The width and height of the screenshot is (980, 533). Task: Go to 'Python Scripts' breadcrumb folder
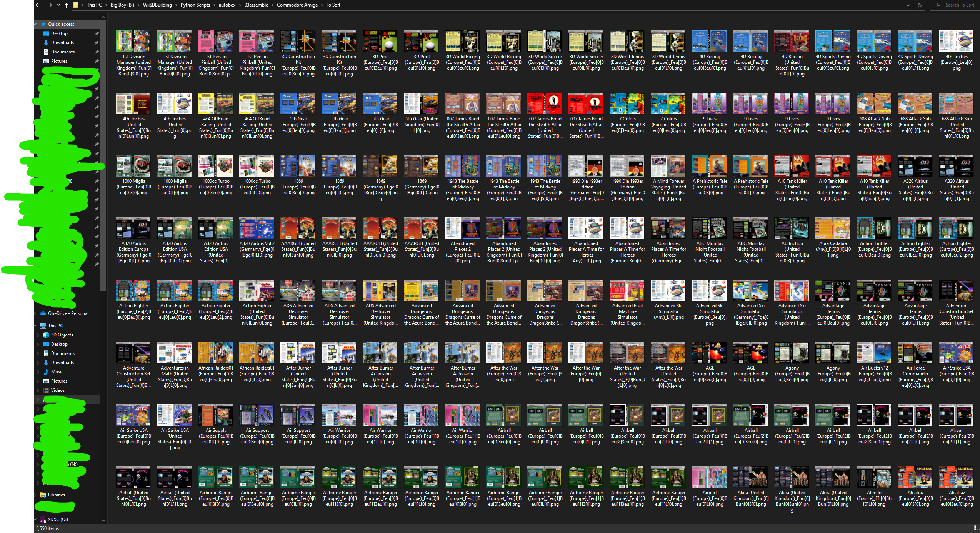pyautogui.click(x=195, y=5)
